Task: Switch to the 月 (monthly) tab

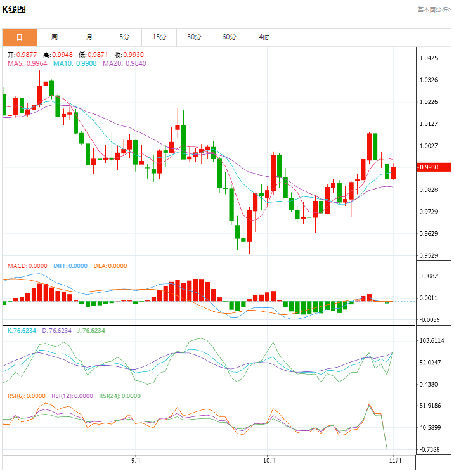Action: 89,37
